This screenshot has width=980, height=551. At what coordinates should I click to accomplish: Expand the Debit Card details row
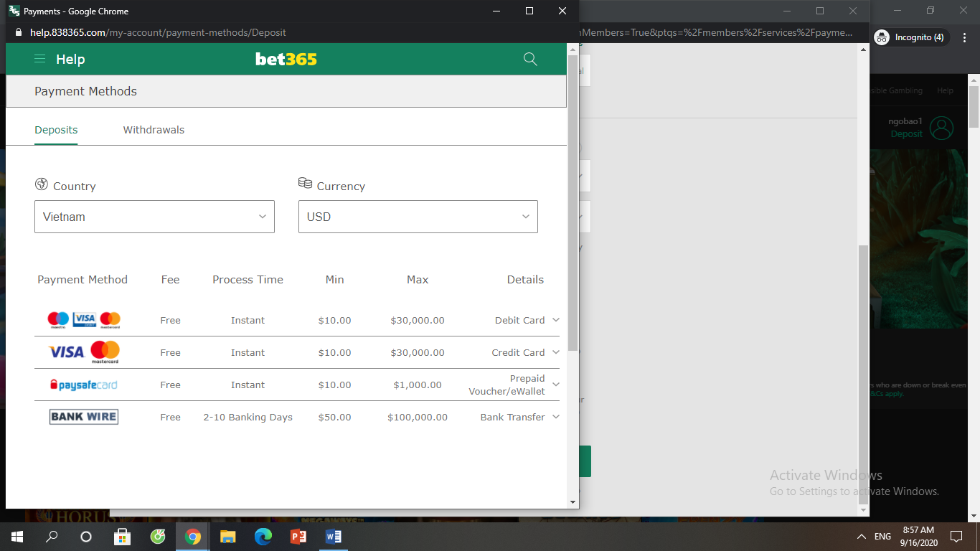coord(555,320)
